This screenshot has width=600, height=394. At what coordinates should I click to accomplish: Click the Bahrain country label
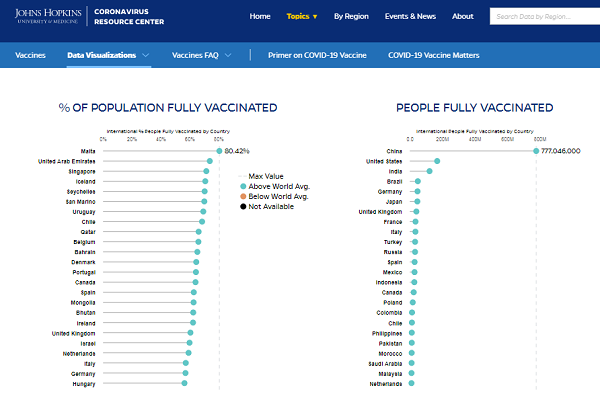point(85,252)
